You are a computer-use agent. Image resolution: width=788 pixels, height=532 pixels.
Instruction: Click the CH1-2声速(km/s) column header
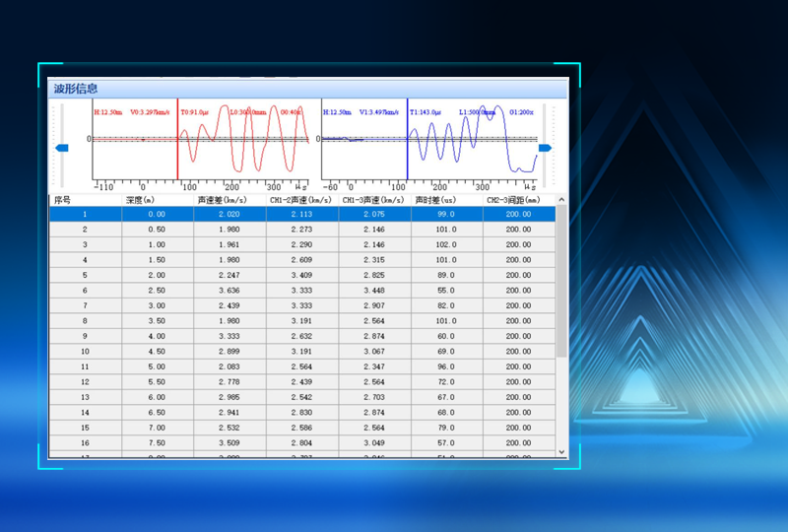click(301, 199)
